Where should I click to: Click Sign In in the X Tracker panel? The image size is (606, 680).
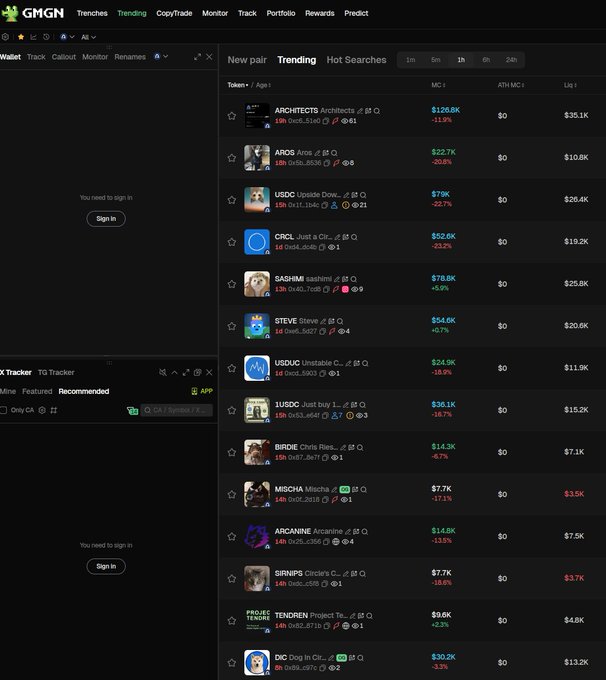(106, 566)
